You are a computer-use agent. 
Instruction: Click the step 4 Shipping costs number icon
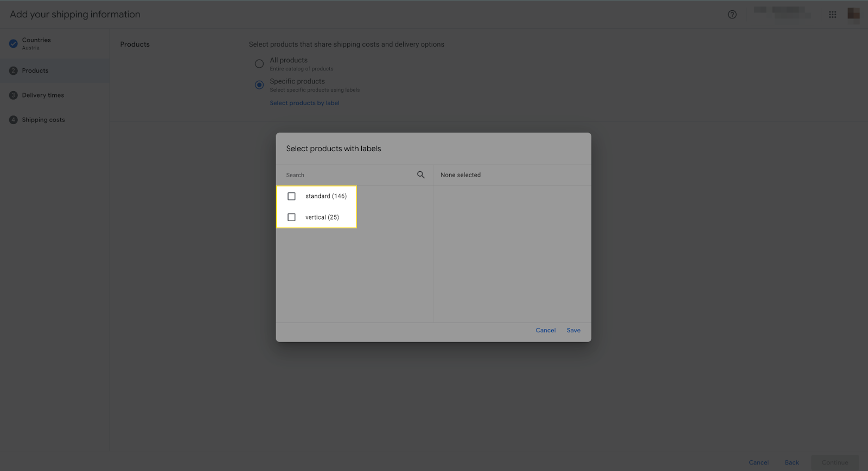14,120
